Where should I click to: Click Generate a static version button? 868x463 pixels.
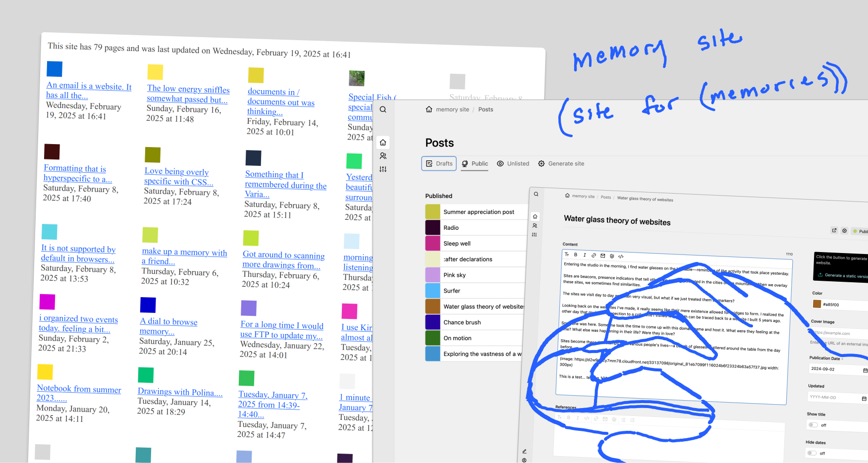pyautogui.click(x=842, y=275)
